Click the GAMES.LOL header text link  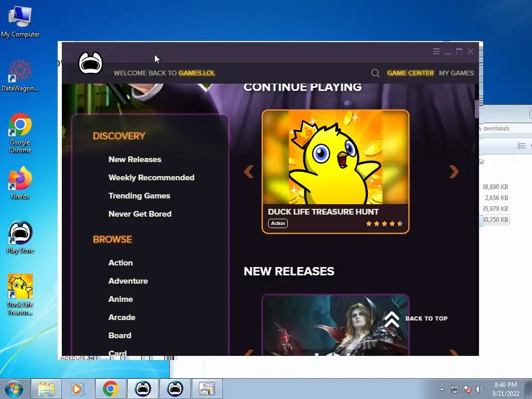pyautogui.click(x=197, y=73)
